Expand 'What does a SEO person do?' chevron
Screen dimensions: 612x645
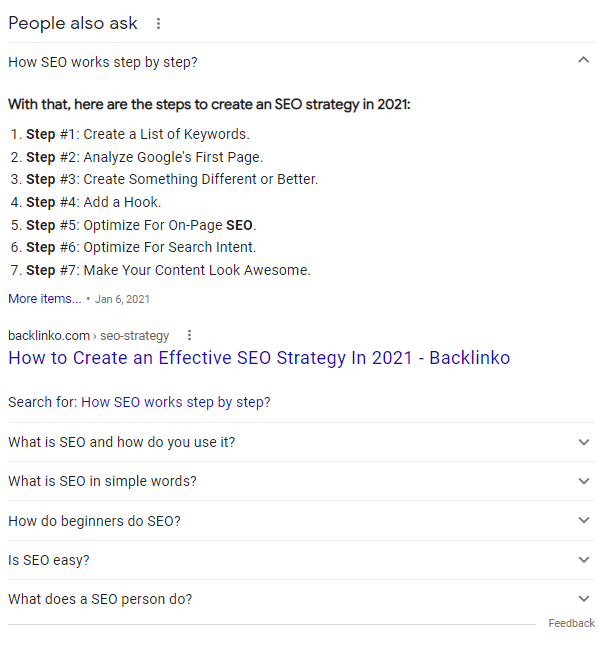pos(584,599)
